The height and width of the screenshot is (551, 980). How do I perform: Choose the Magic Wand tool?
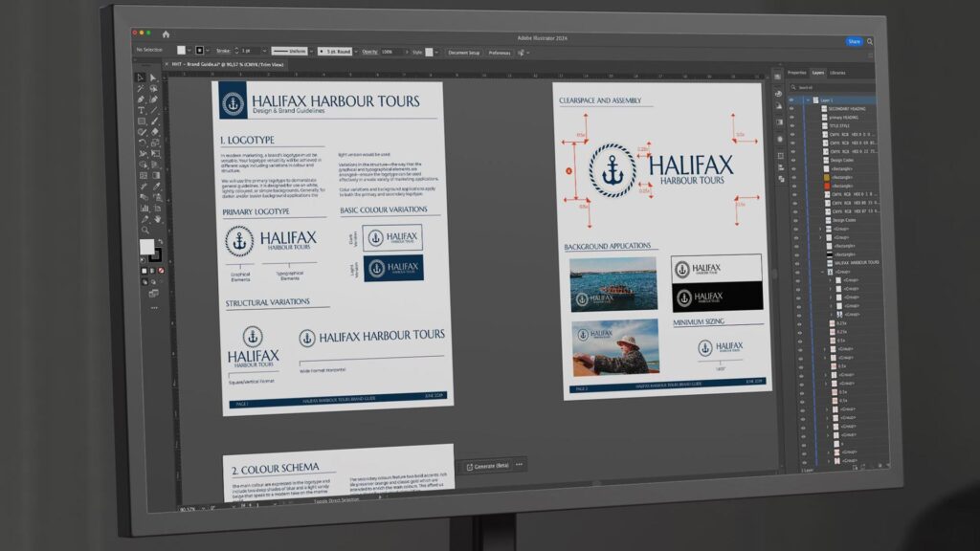tap(142, 88)
